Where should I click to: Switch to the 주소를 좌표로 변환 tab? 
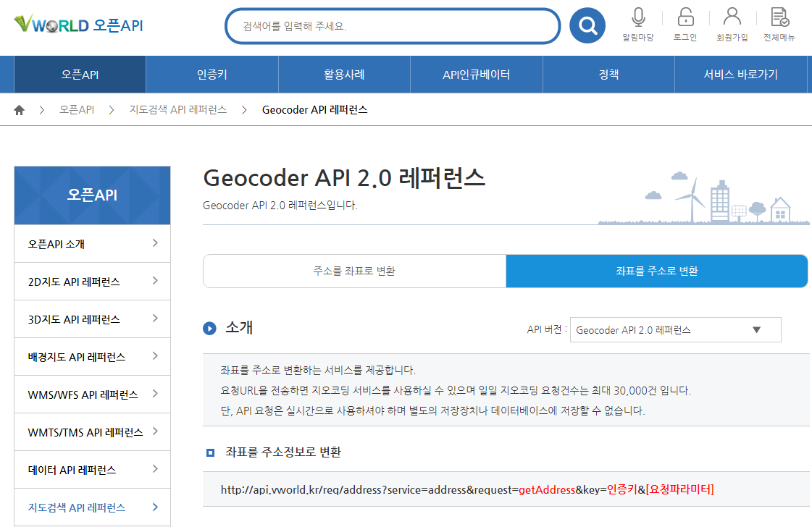[x=354, y=271]
